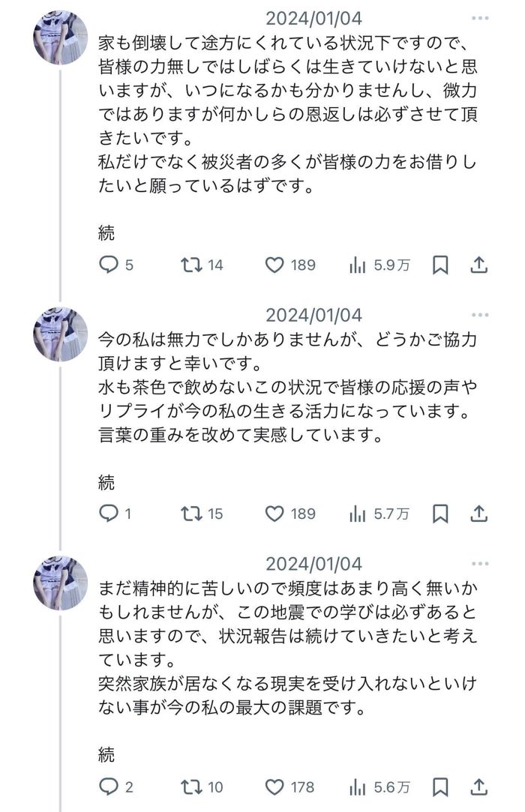Open the timestamp 2024/01/04 on the first tweet
This screenshot has height=812, width=525.
tap(314, 16)
